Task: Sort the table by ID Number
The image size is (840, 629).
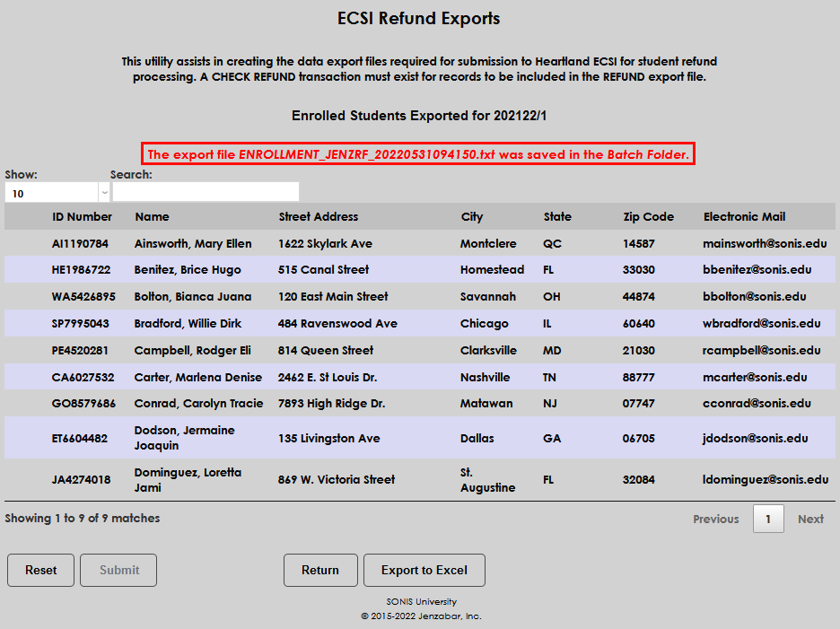Action: (x=80, y=216)
